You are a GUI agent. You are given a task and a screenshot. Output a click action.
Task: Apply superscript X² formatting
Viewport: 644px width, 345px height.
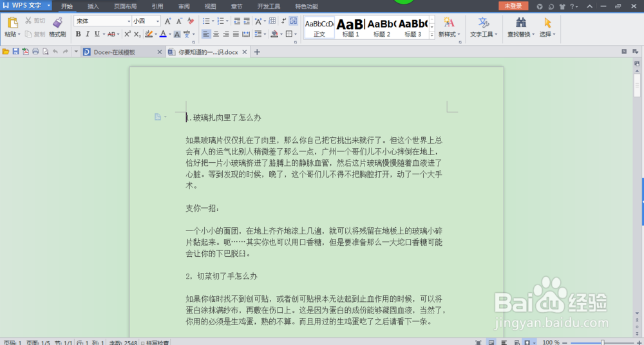128,34
